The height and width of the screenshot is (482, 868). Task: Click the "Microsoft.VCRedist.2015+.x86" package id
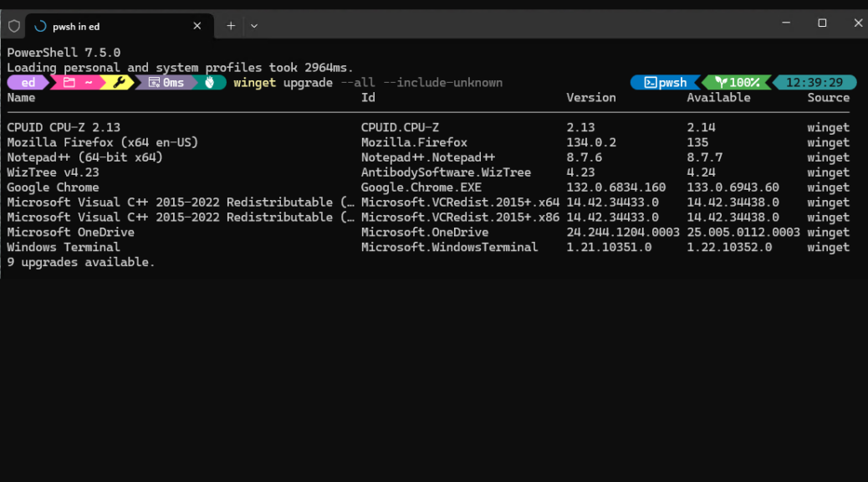click(x=460, y=218)
